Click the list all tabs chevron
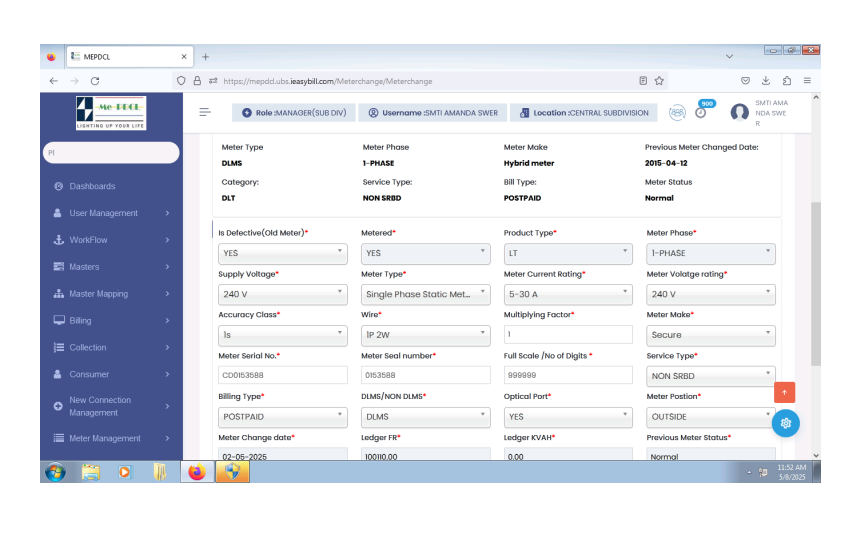864x540 pixels. 729,57
